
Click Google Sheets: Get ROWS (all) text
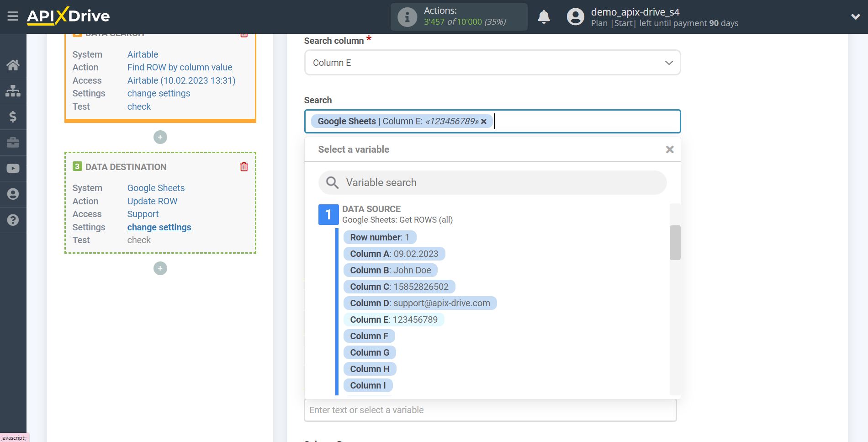397,220
